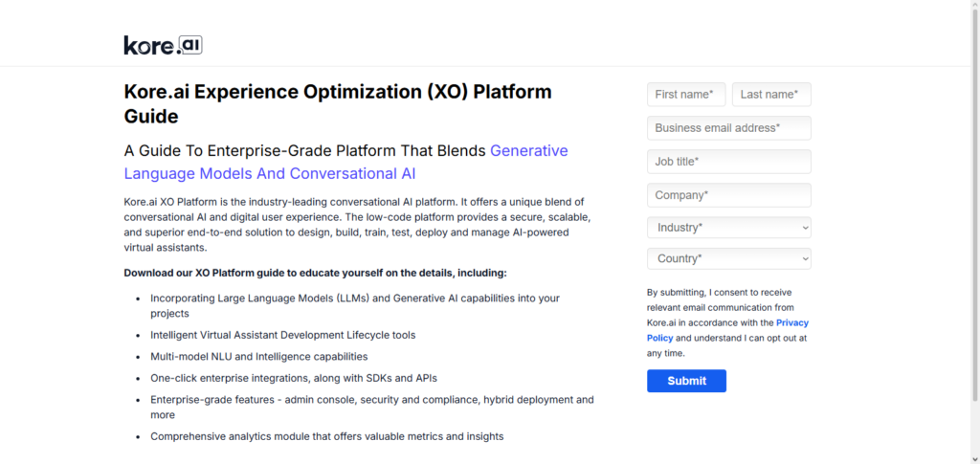Focus the Last name field
Viewport: 980px width, 464px height.
click(x=772, y=95)
